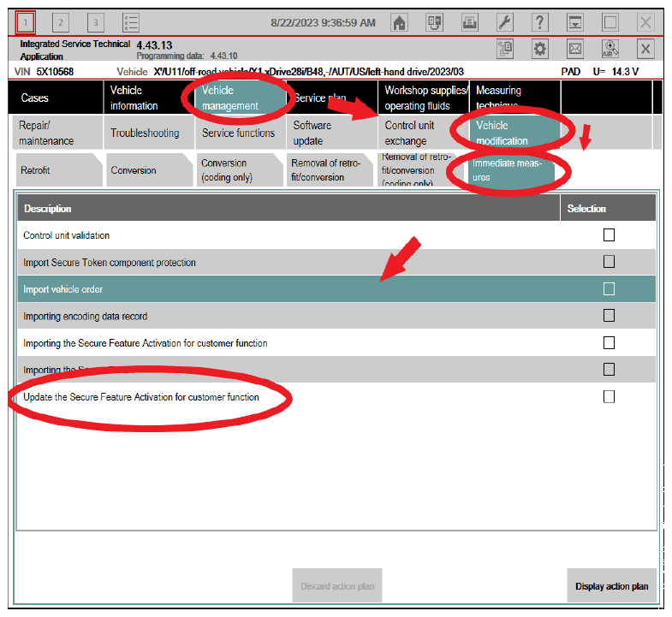
Task: Open the AIR search icon
Action: coord(610,49)
